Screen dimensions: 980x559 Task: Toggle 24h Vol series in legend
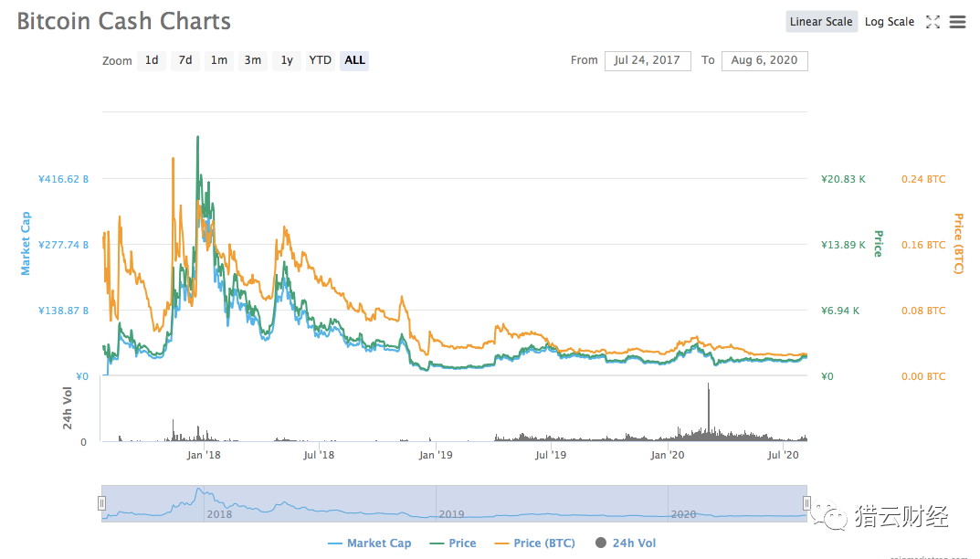(627, 543)
